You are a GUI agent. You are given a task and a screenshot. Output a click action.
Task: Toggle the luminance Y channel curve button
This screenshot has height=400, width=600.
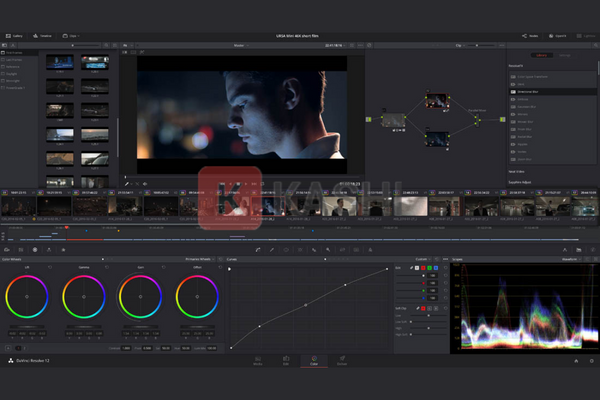pos(417,268)
